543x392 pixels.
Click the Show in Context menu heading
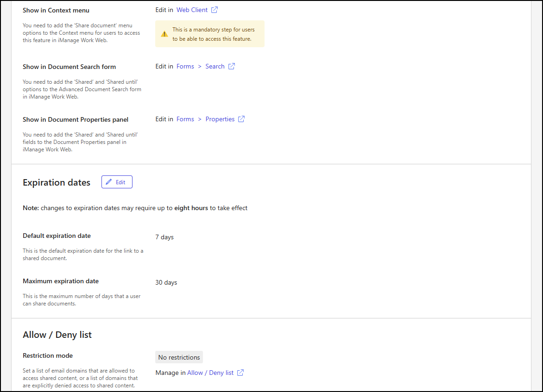(x=56, y=10)
